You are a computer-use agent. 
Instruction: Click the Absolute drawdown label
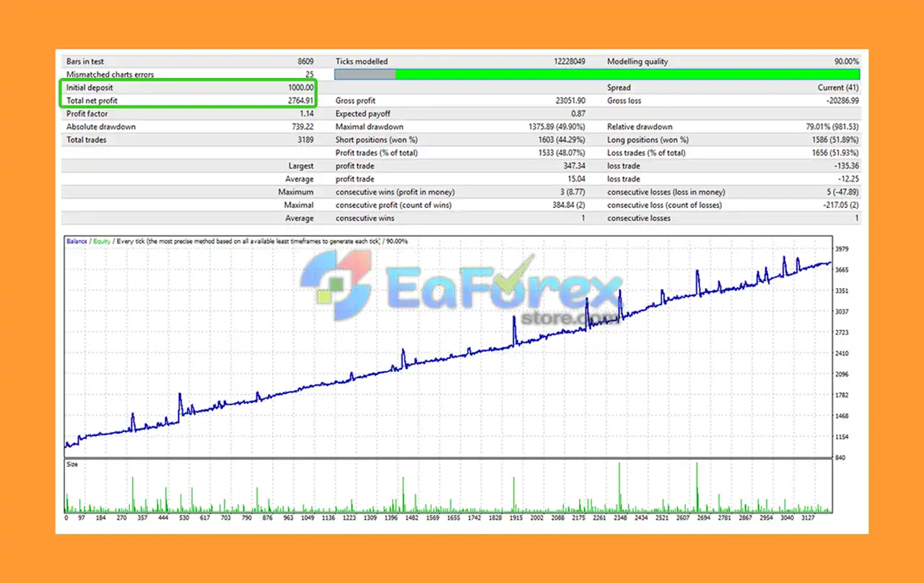[101, 126]
